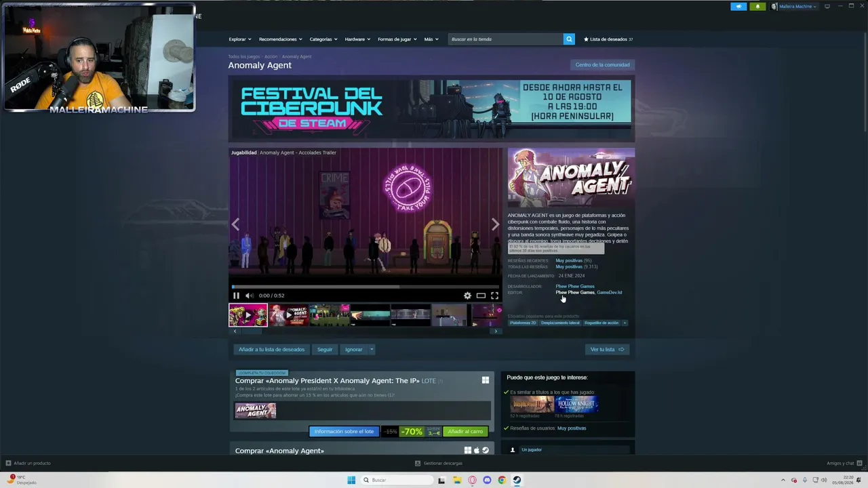Expand the Explorar store menu
This screenshot has width=868, height=488.
[x=240, y=39]
